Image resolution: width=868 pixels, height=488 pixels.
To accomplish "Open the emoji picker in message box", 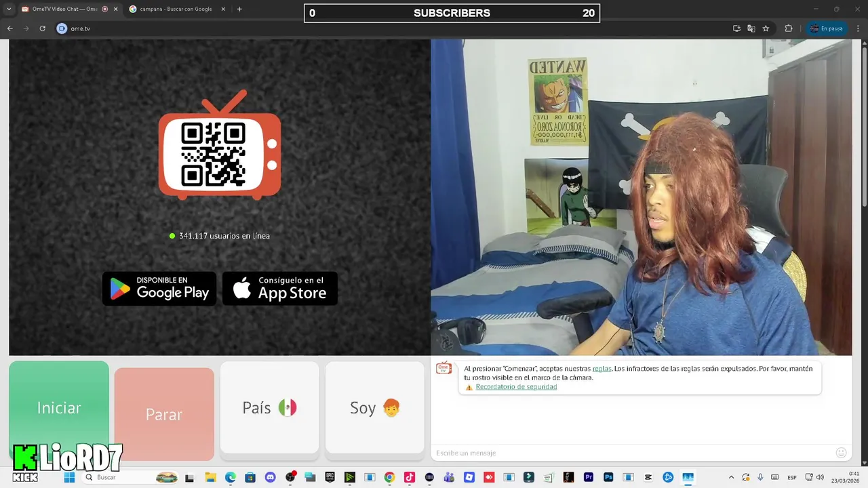I will (841, 453).
